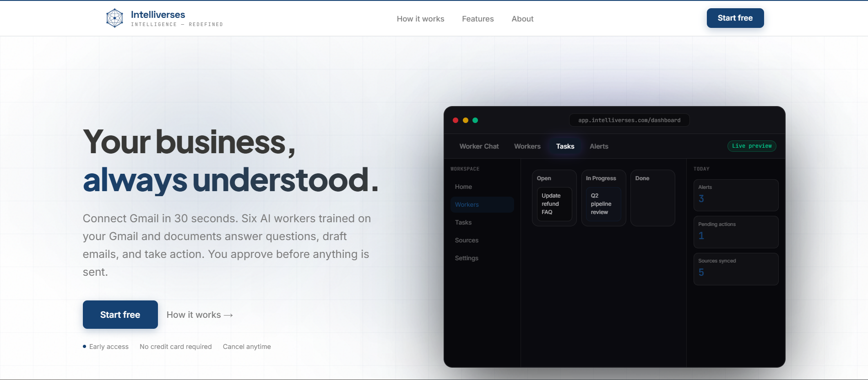
Task: Open Tasks in the workspace sidebar
Action: (x=482, y=222)
